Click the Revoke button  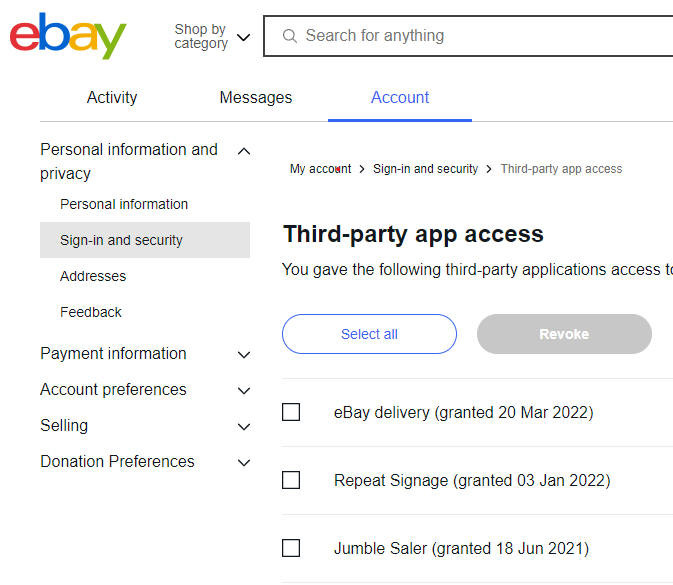tap(564, 334)
